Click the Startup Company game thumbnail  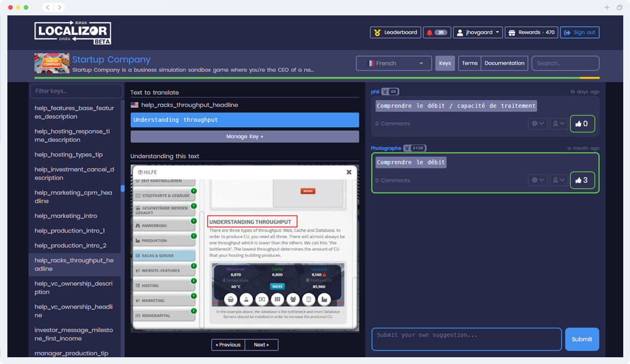52,63
